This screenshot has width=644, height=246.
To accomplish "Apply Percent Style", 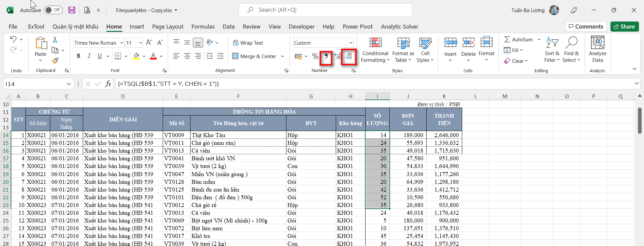I will coord(315,56).
